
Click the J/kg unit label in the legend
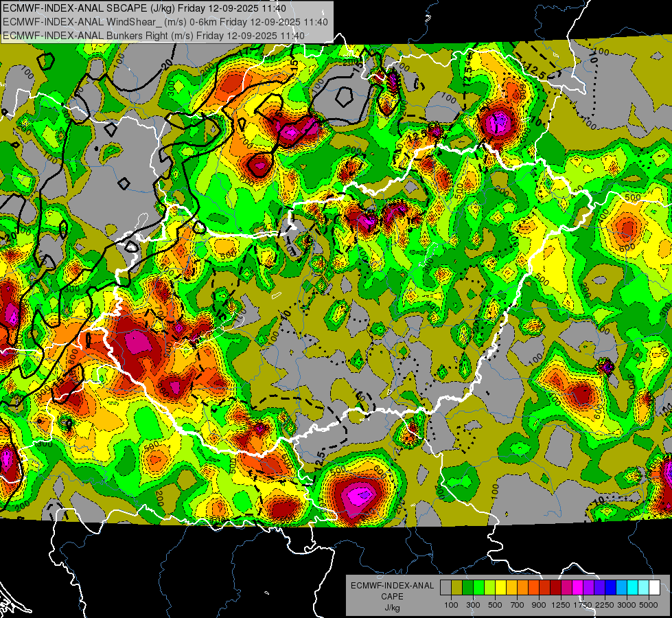click(392, 608)
